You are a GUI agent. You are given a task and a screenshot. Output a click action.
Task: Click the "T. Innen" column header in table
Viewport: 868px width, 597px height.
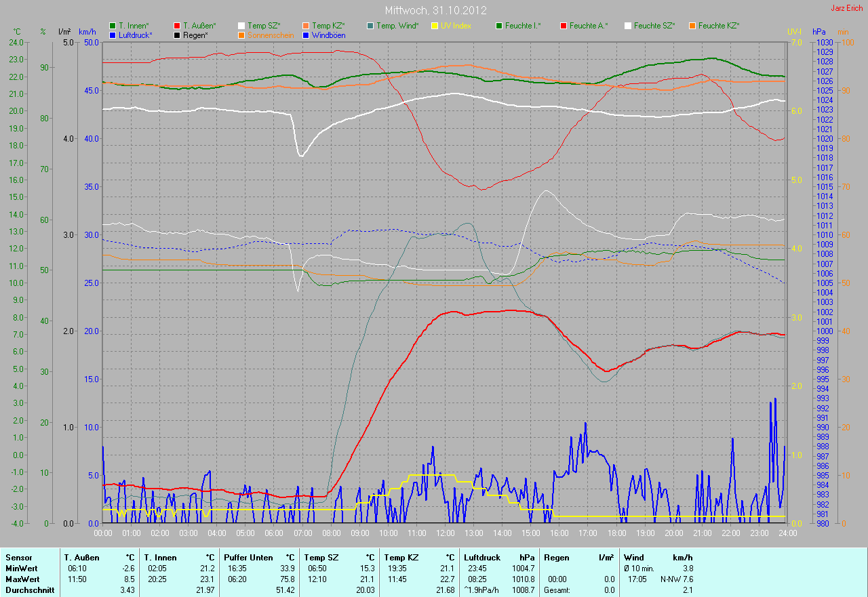160,558
